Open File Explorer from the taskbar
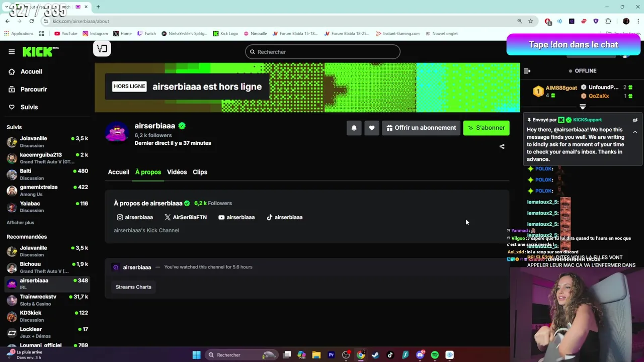The image size is (644, 362). 316,355
